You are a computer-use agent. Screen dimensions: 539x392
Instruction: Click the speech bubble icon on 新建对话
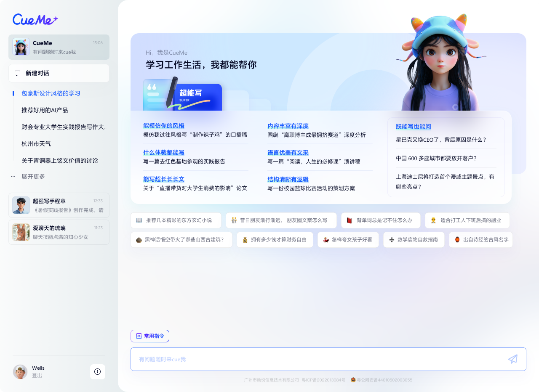tap(17, 73)
